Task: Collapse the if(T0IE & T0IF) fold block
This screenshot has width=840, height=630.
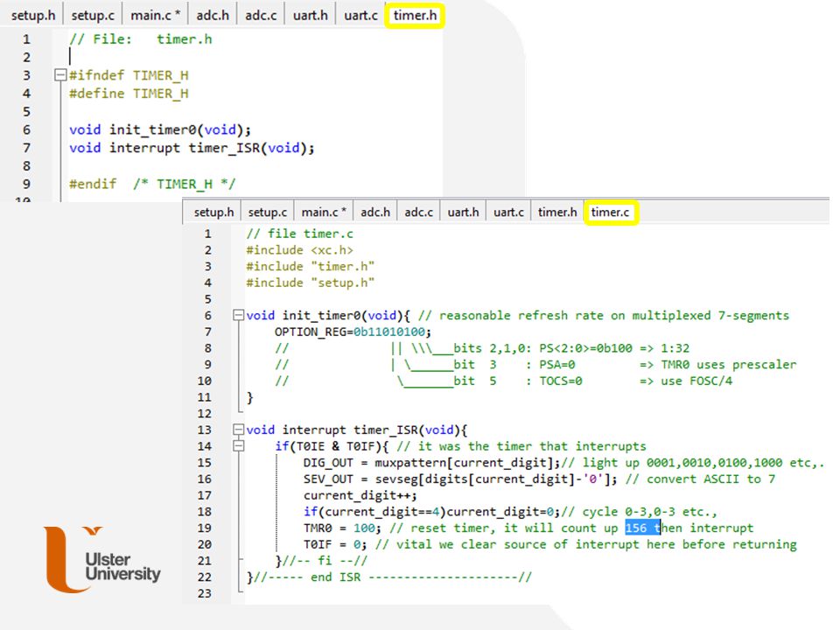Action: pos(238,445)
